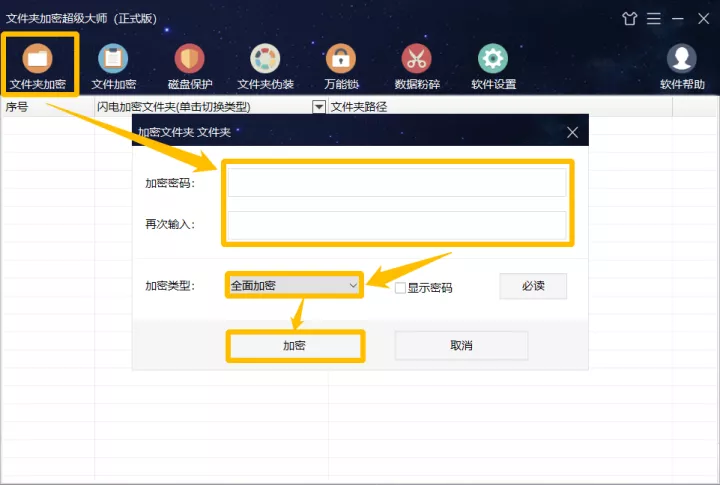Open the 磁盘保护 disk protection shield icon

[x=190, y=66]
